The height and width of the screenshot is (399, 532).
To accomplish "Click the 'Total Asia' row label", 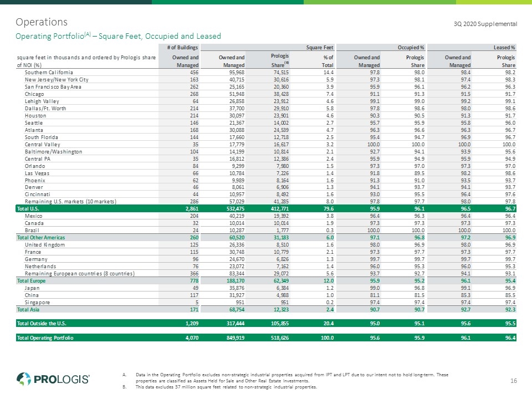I will coord(28,310).
